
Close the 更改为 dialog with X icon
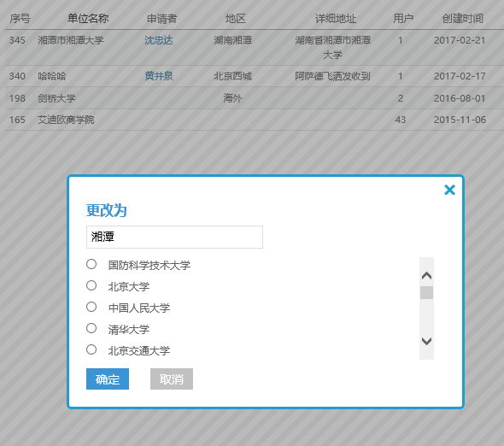pos(449,190)
